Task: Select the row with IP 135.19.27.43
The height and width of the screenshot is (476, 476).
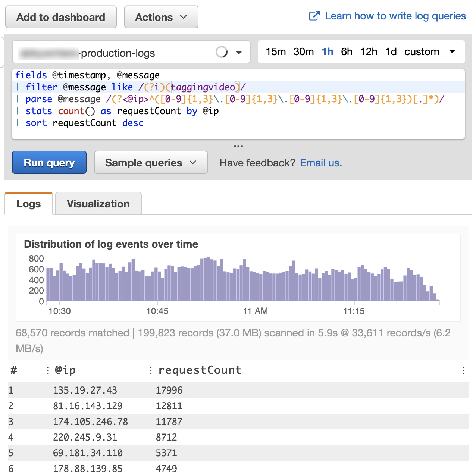Action: pos(238,390)
